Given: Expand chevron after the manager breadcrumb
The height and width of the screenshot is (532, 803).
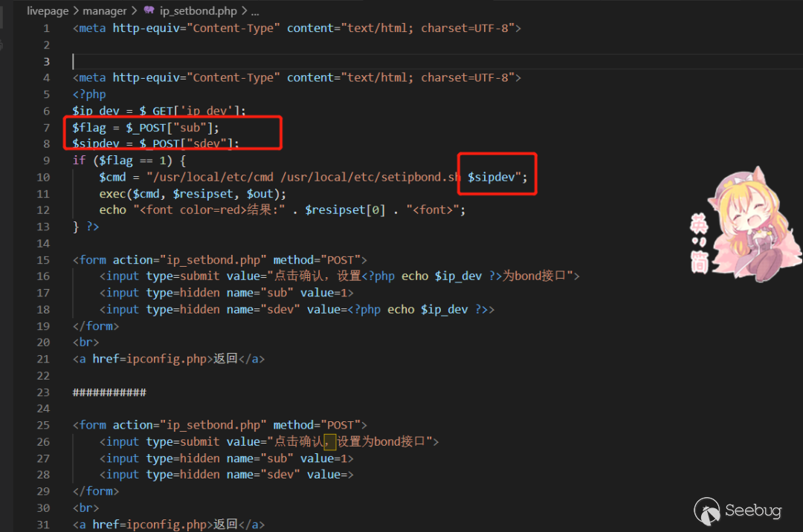Looking at the screenshot, I should (x=134, y=10).
